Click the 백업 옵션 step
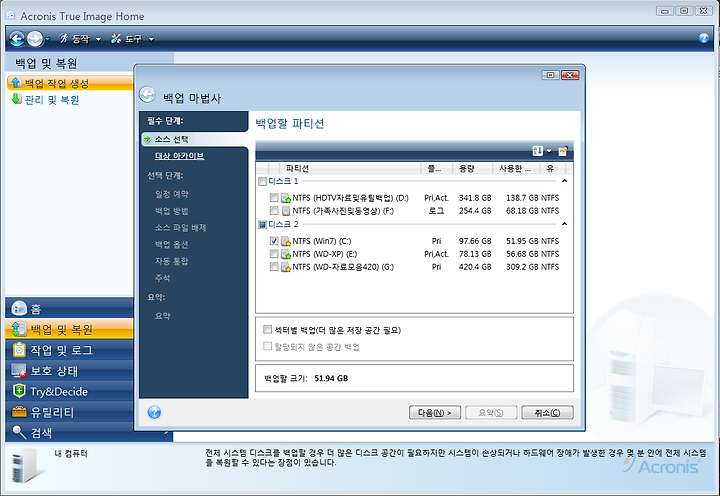This screenshot has height=496, width=720. 172,245
